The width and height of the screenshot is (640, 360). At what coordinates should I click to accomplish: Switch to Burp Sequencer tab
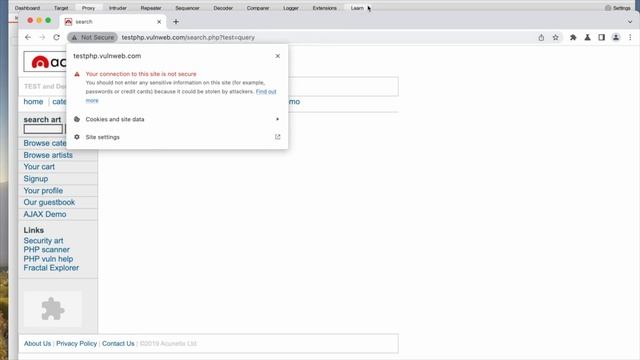pyautogui.click(x=187, y=8)
